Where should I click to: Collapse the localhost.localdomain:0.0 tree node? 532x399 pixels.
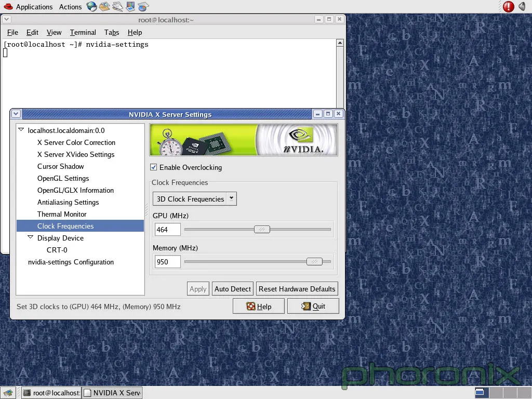[21, 129]
